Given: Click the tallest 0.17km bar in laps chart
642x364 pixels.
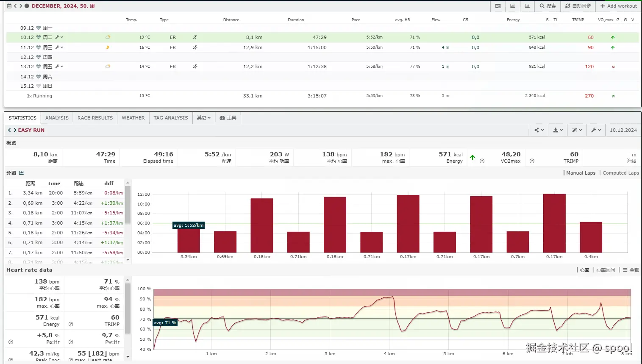Looking at the screenshot, I should coord(554,223).
